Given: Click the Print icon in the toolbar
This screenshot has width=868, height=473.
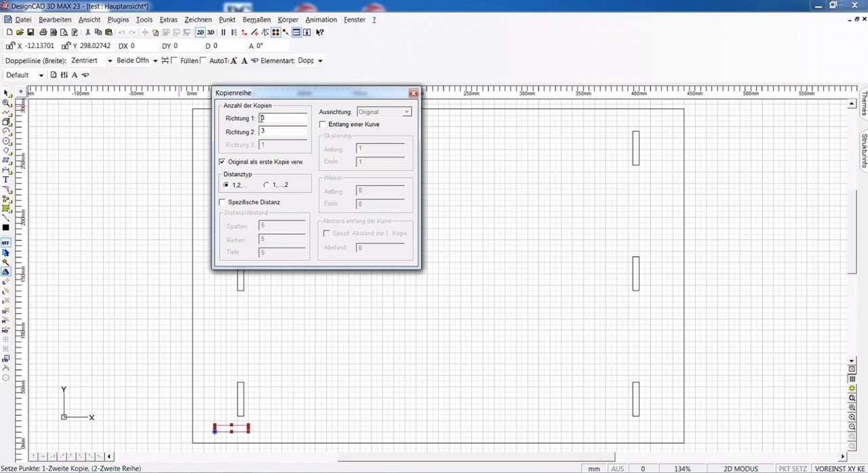Looking at the screenshot, I should 43,32.
